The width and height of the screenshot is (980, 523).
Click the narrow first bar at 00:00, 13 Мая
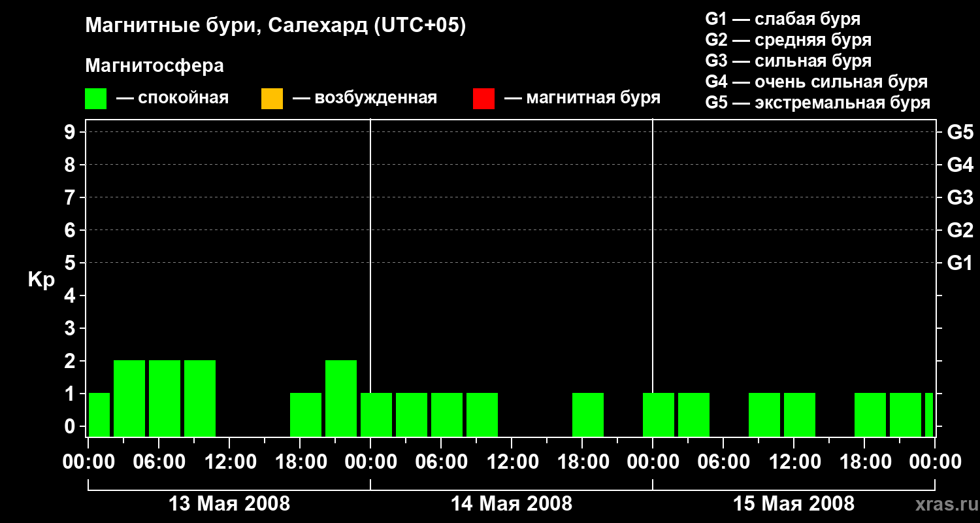click(x=99, y=414)
